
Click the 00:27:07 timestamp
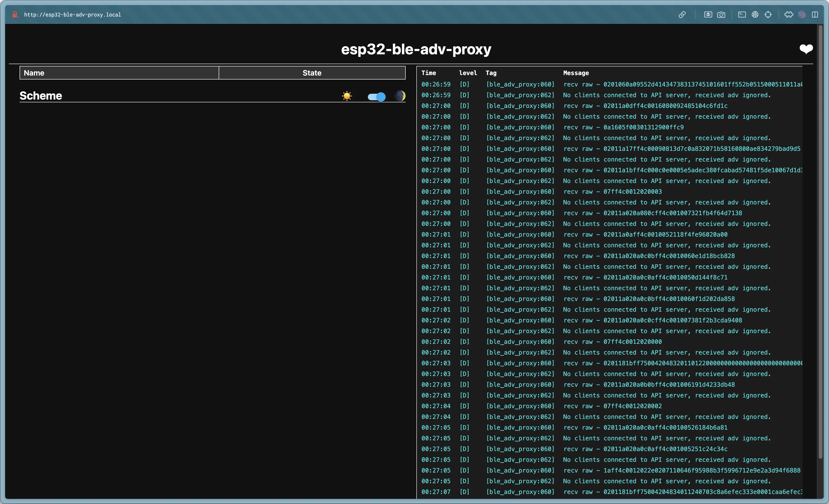(x=436, y=492)
